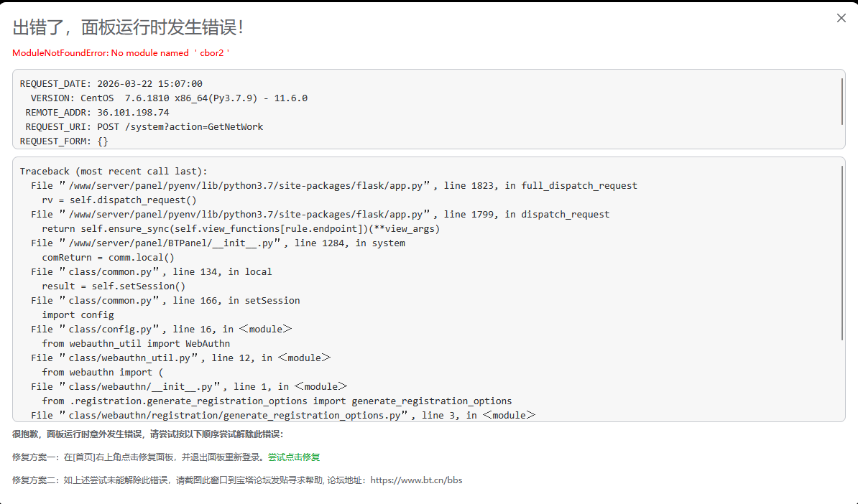The image size is (858, 504).
Task: Click the REQUEST_DATE line
Action: (x=111, y=84)
